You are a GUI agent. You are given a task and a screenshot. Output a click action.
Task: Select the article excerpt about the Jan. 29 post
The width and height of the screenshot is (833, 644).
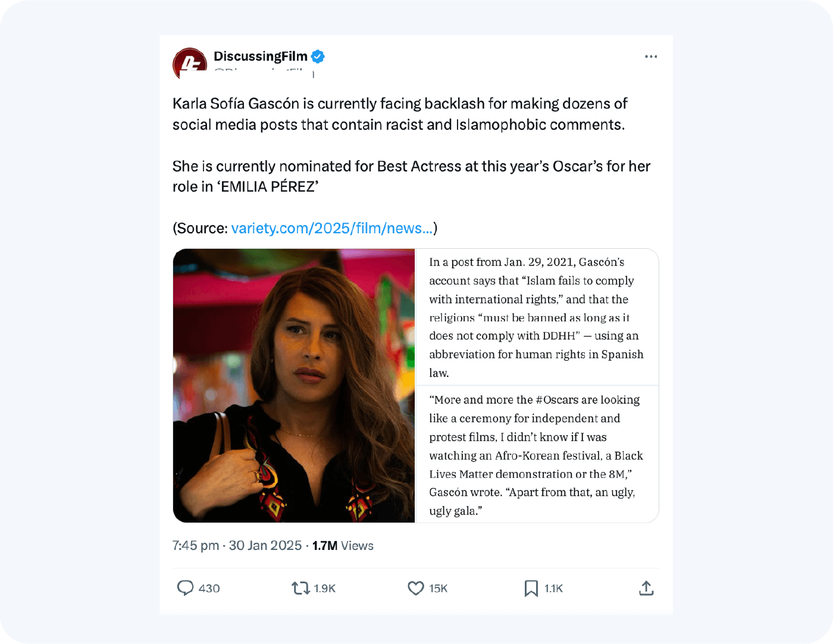[x=535, y=315]
